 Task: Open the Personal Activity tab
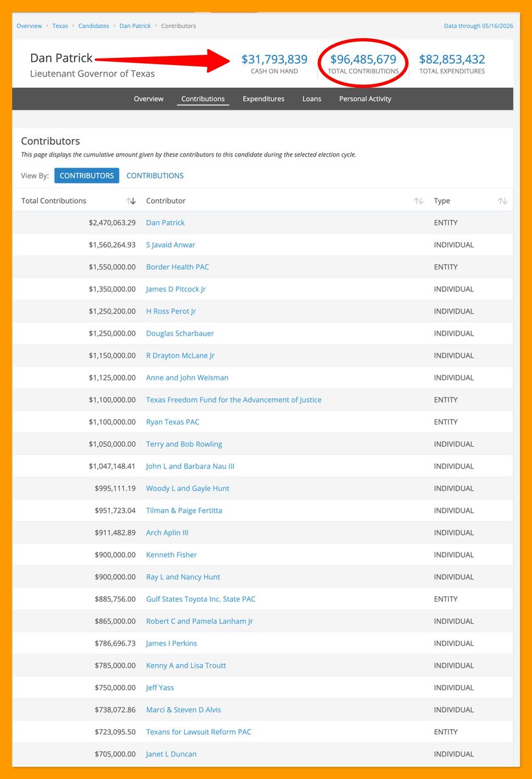[x=365, y=99]
